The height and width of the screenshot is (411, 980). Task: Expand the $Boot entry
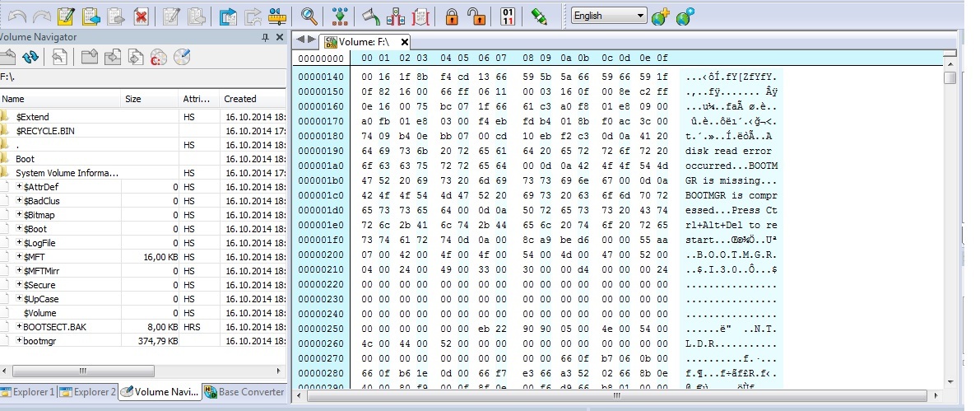[20, 229]
